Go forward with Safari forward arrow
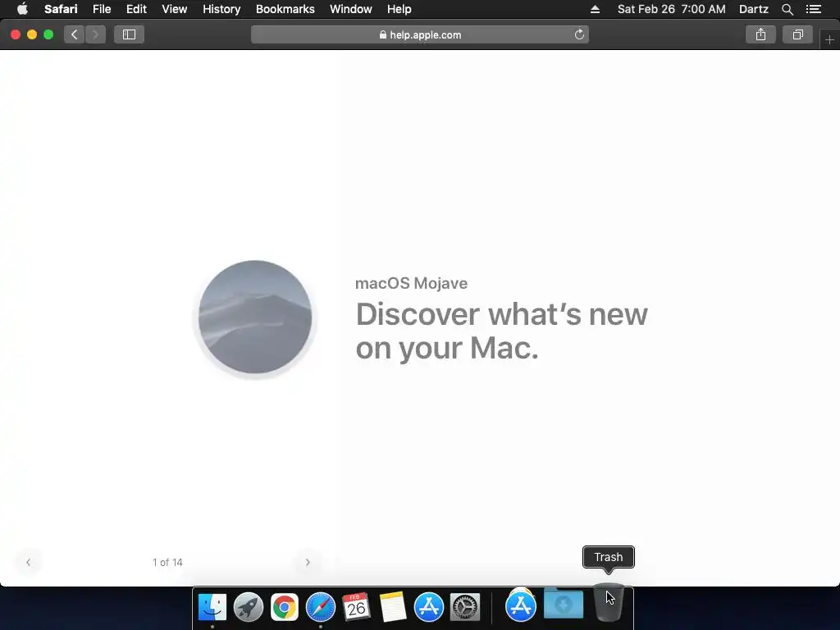The image size is (840, 630). 95,34
